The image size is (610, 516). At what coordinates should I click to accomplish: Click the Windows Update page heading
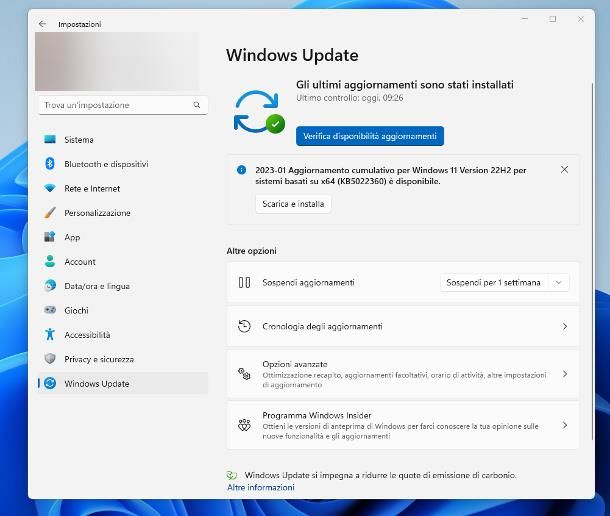coord(292,55)
